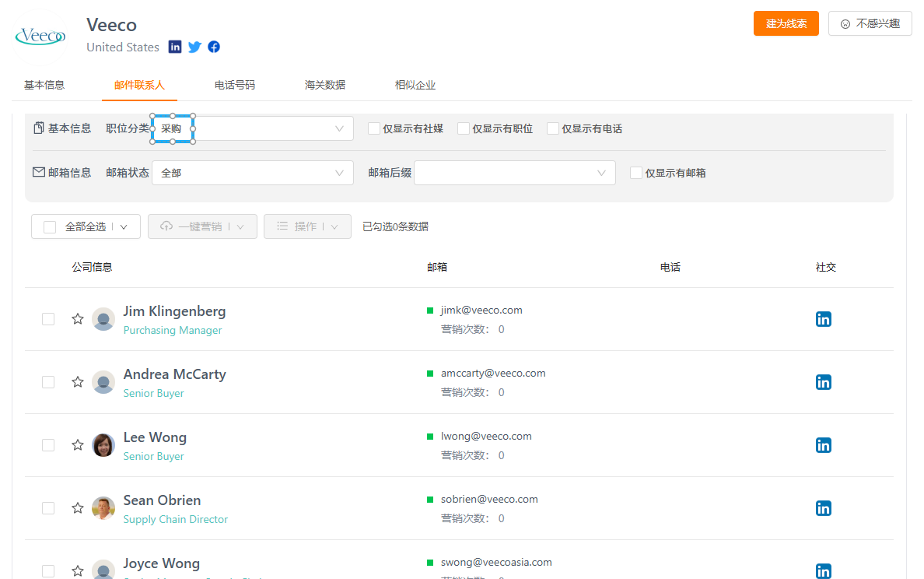The width and height of the screenshot is (924, 579).
Task: Star Joyce Wong as favorite
Action: pyautogui.click(x=78, y=570)
